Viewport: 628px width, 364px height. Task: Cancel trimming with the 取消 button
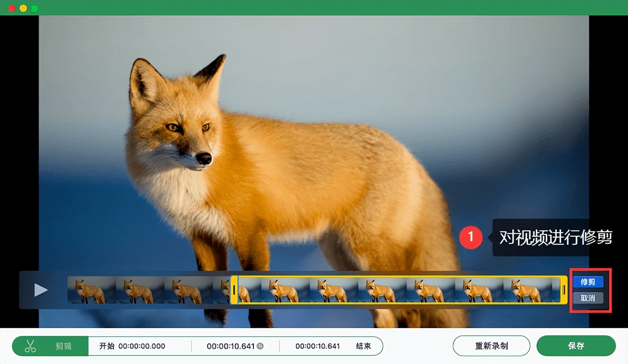click(x=588, y=298)
